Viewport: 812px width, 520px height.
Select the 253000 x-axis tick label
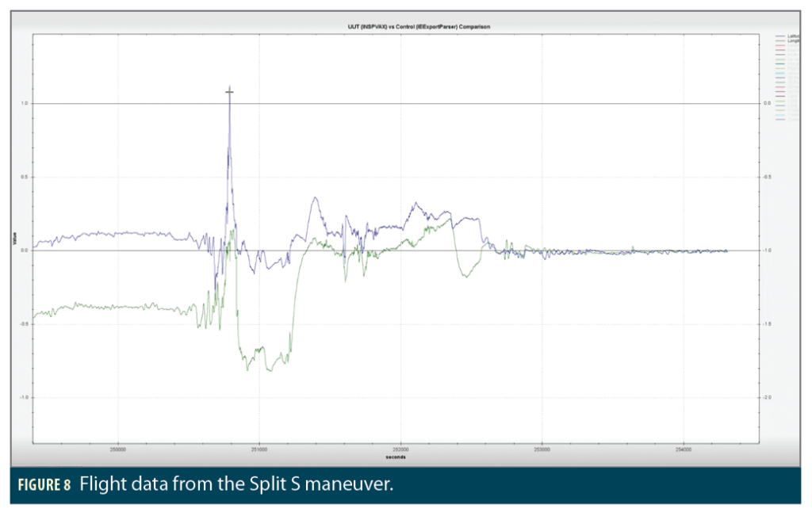coord(542,449)
